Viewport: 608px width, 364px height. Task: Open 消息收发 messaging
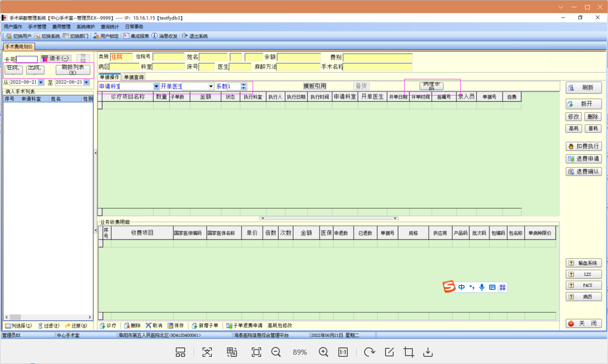tap(165, 36)
